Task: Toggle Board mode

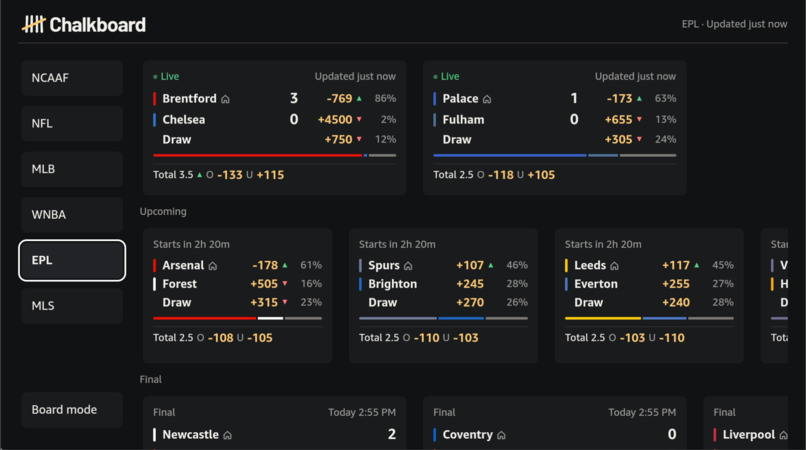Action: click(x=72, y=410)
